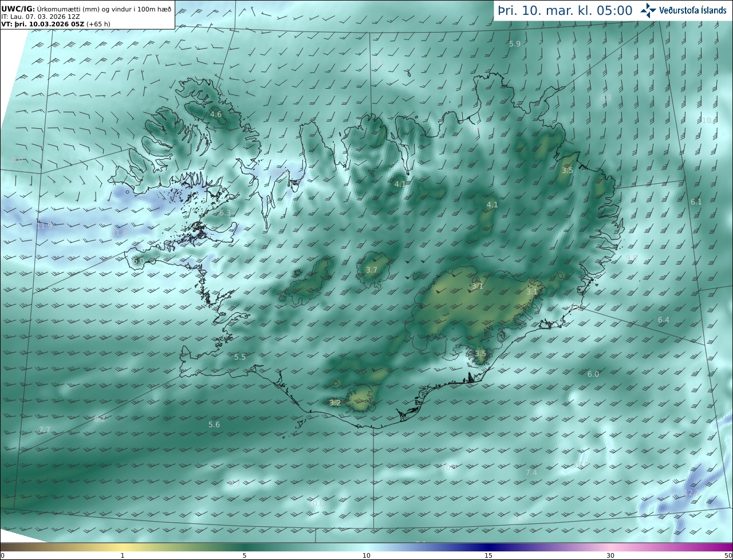Screen dimensions: 733x560
Task: Click the 6.4 value east of Iceland
Action: pyautogui.click(x=664, y=320)
